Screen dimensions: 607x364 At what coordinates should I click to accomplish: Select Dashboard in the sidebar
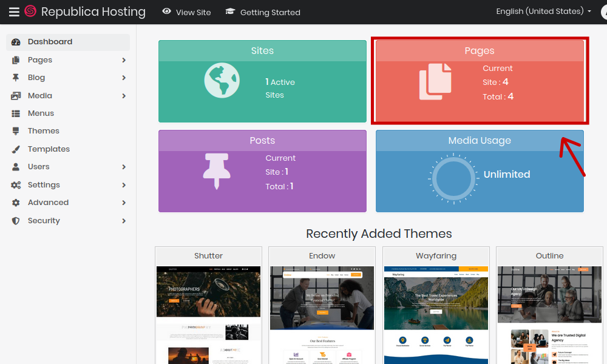[50, 42]
